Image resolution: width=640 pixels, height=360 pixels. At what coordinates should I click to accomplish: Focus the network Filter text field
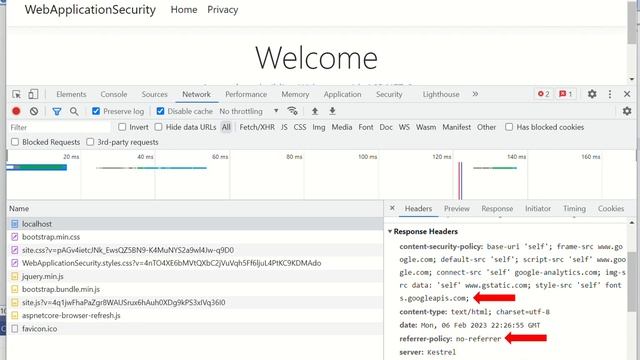(x=60, y=127)
